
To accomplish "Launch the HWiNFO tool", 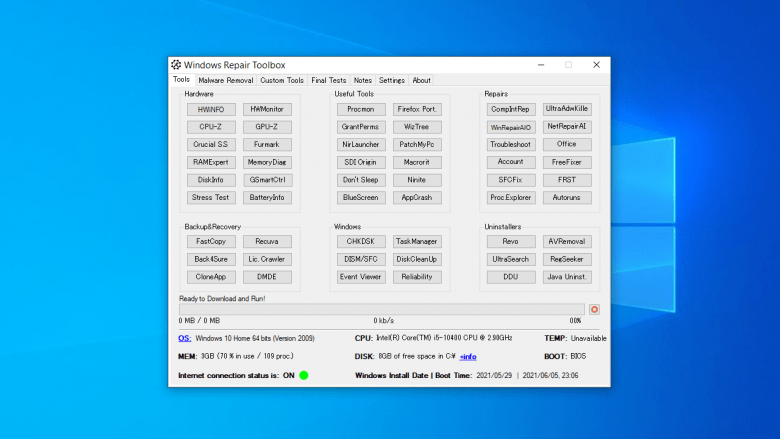I will (211, 109).
